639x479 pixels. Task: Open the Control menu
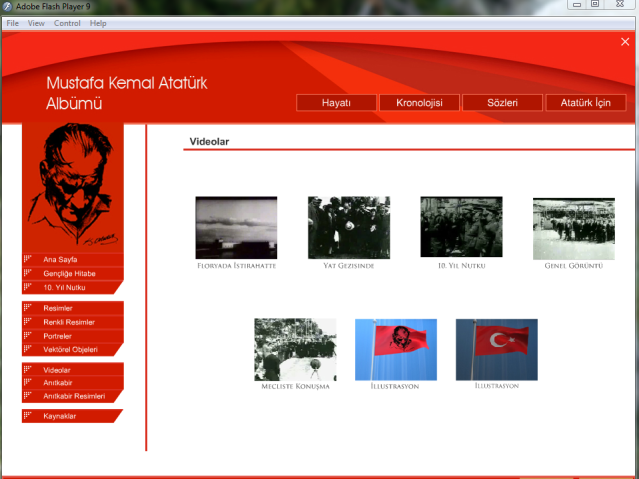[x=67, y=23]
